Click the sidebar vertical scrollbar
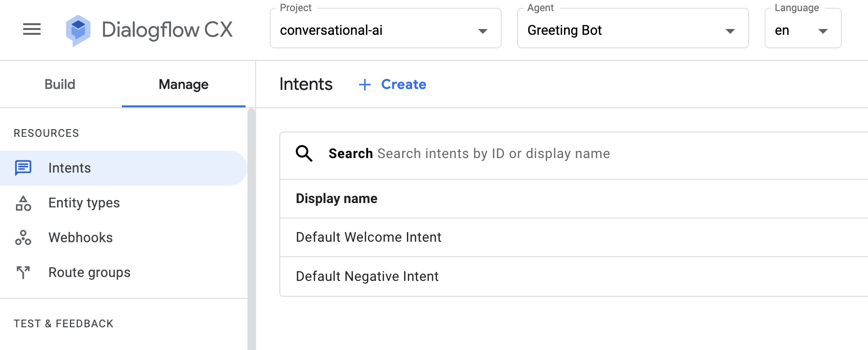The image size is (868, 350). click(251, 229)
